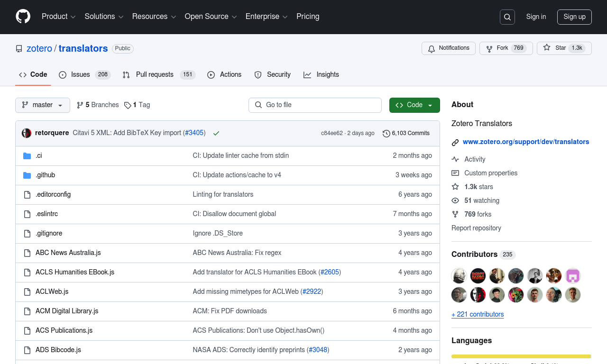This screenshot has width=607, height=364.
Task: Show + 221 contributors
Action: 478,314
